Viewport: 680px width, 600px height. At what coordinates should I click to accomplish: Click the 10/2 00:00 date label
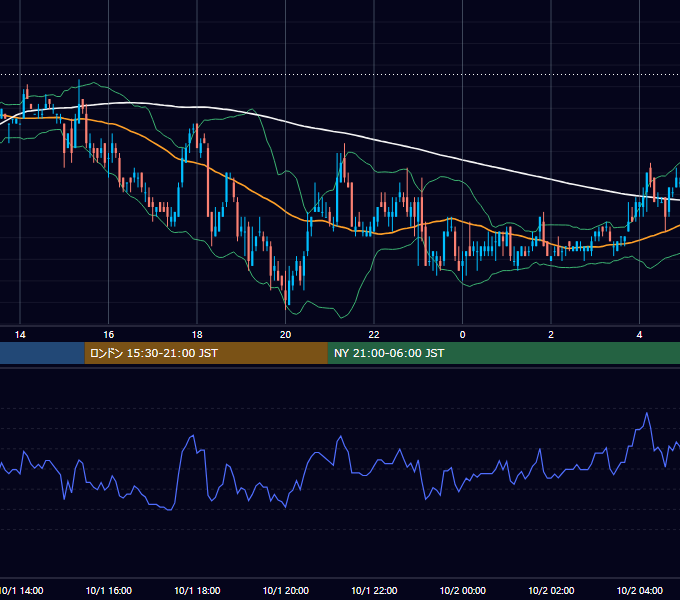(x=462, y=590)
